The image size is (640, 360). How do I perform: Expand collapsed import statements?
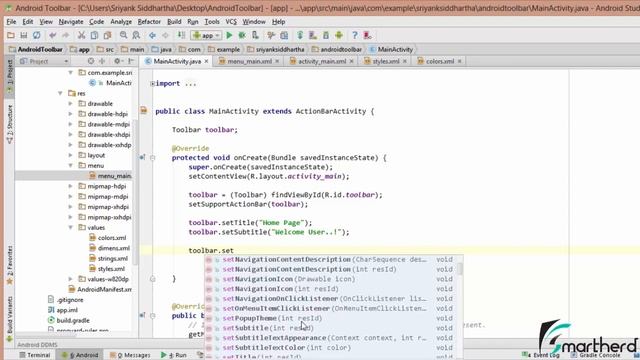(x=152, y=83)
